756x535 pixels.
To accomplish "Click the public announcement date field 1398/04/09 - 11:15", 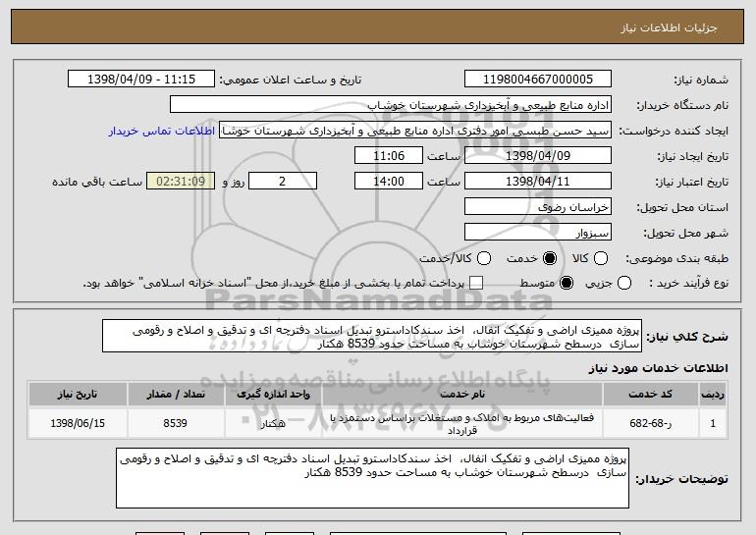I will point(141,80).
